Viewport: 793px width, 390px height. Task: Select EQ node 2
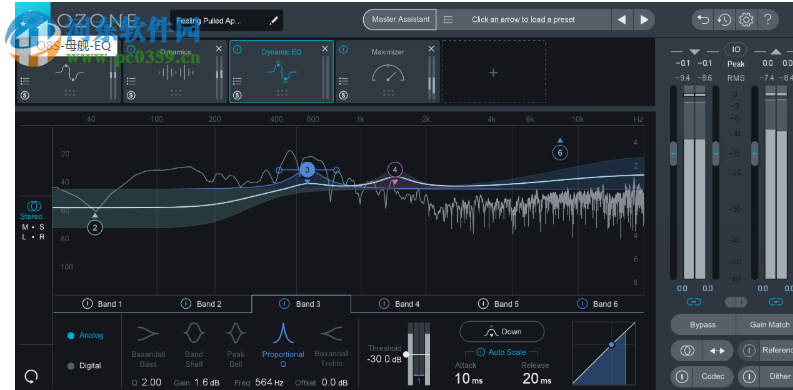(95, 228)
